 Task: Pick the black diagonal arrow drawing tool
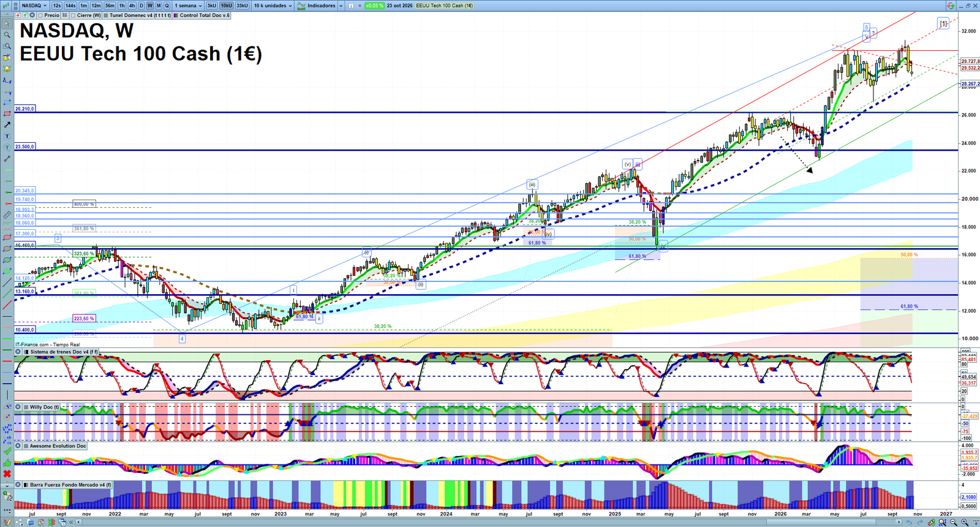click(7, 125)
